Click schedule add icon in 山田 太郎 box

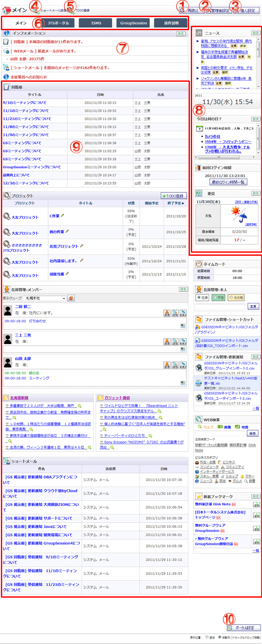coord(183,383)
